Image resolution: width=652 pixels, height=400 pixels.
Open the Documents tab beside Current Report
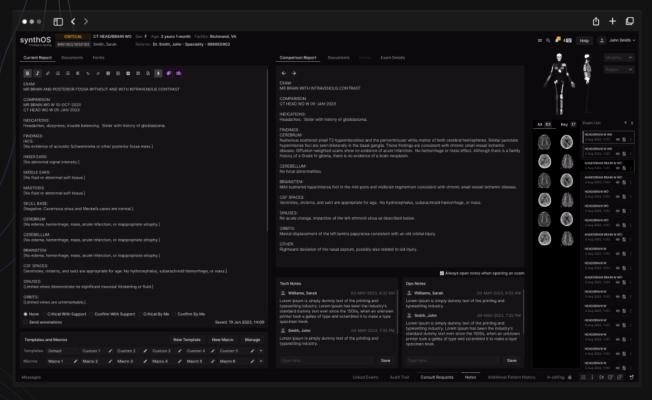pyautogui.click(x=72, y=58)
